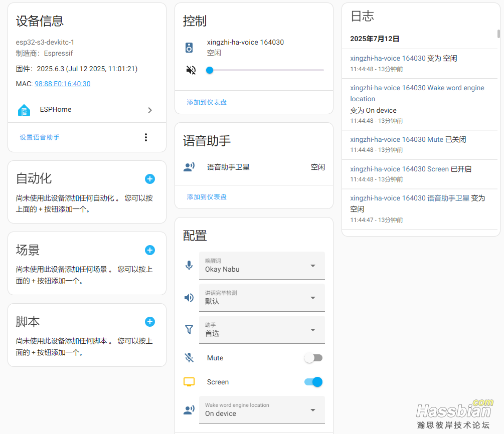
Task: Click the Mute label in 配置 card
Action: 215,358
